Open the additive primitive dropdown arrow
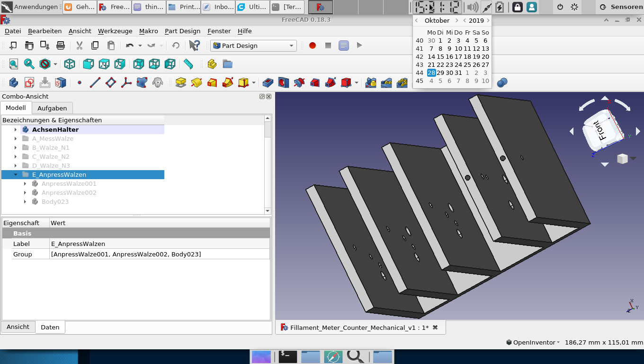Screen dimensions: 644x364 pyautogui.click(x=254, y=82)
